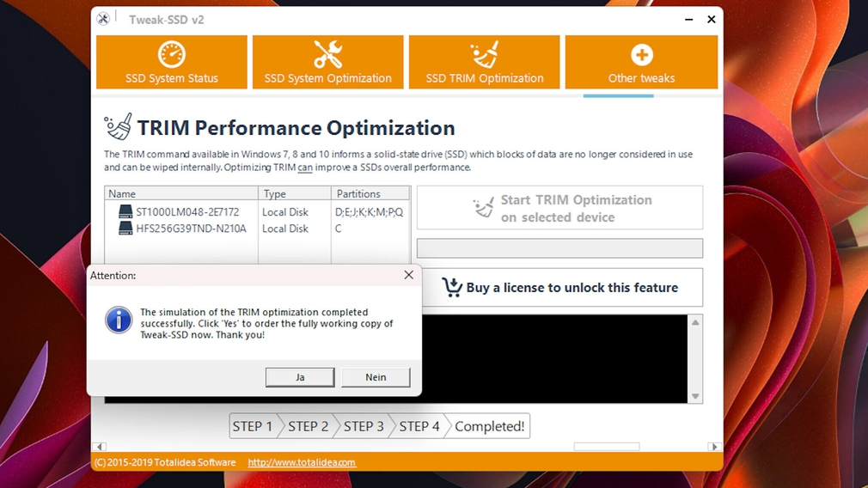Click the Partitions column header

[370, 193]
